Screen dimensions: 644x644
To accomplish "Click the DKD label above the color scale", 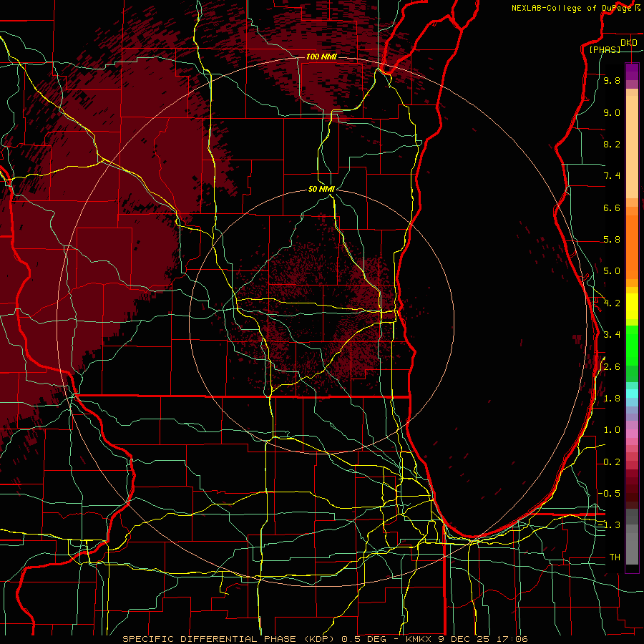I will pos(629,43).
